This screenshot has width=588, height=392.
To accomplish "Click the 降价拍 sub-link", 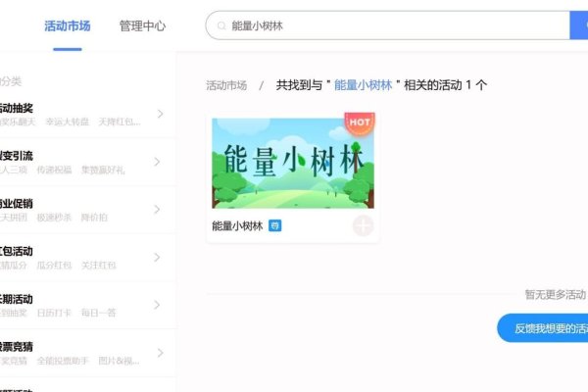I will coord(94,218).
